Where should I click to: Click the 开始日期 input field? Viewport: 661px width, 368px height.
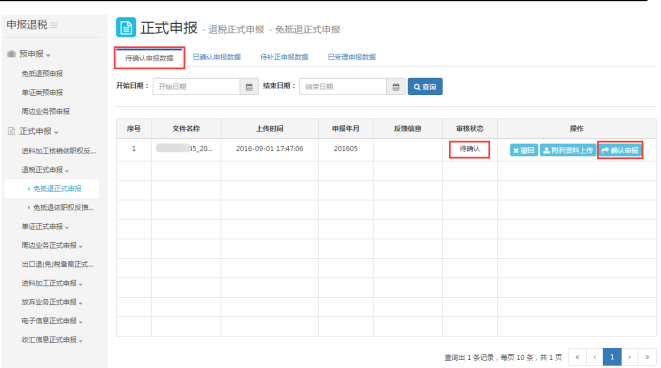click(196, 86)
